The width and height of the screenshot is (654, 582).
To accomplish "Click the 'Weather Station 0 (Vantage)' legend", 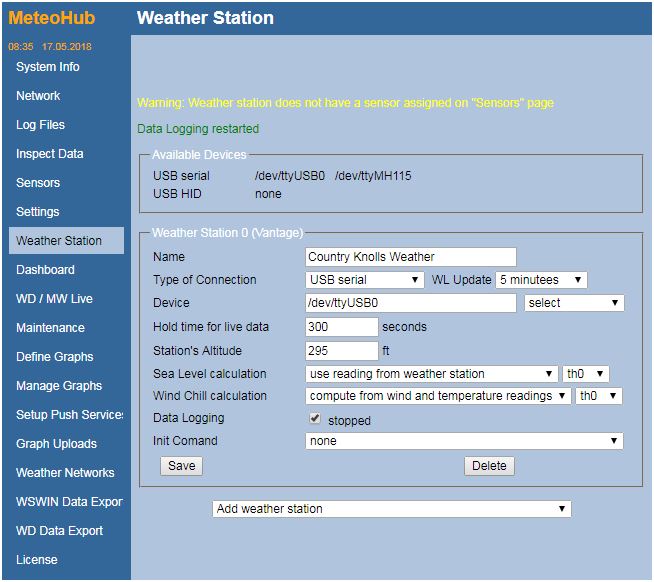I will (228, 233).
